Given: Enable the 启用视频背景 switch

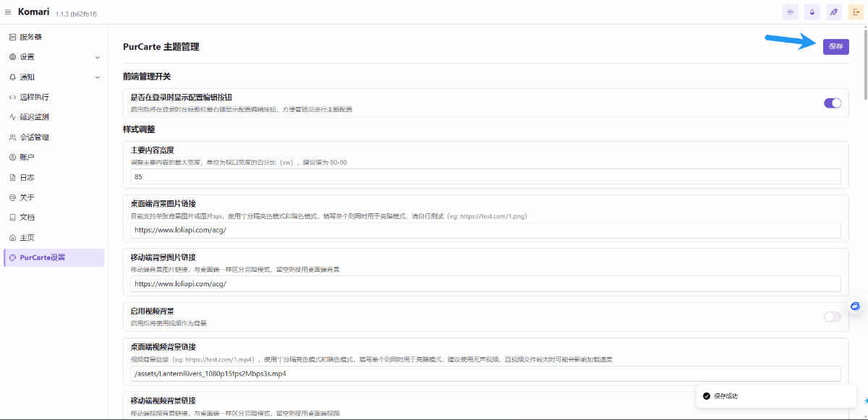Looking at the screenshot, I should [x=833, y=317].
